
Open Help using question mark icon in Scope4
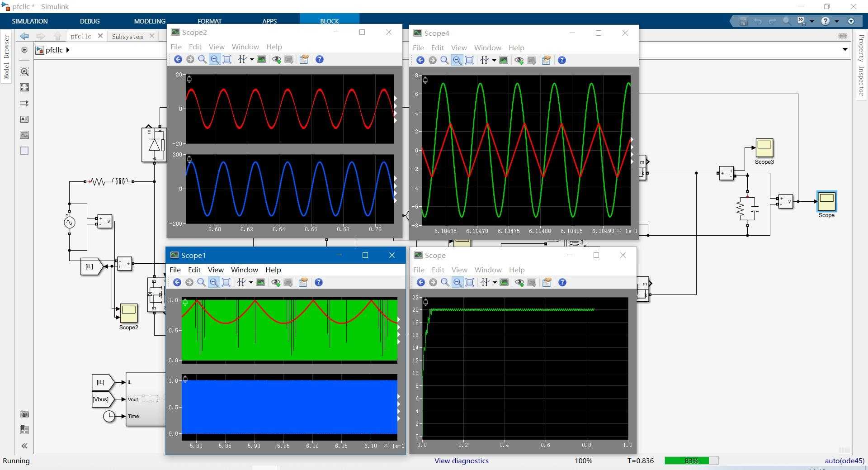tap(561, 60)
